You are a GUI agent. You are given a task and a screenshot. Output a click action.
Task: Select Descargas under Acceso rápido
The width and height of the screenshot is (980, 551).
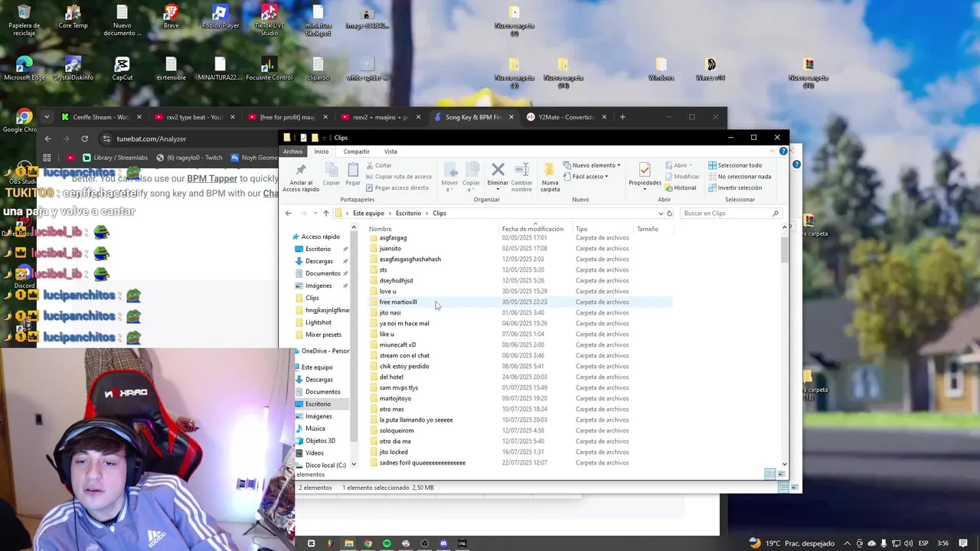pos(319,261)
